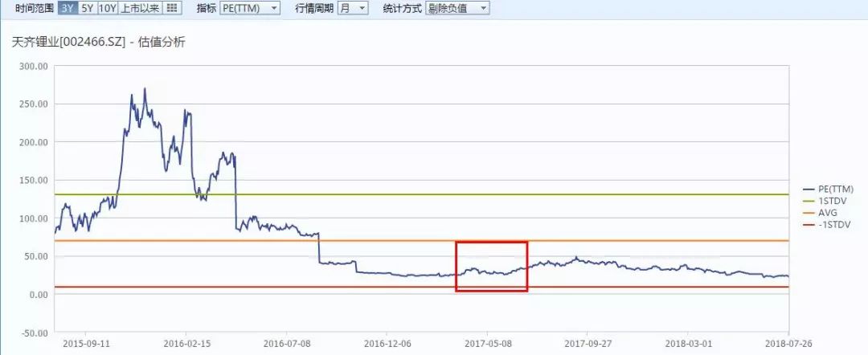868x355 pixels.
Task: Click the 200.00 y-axis label
Action: tap(35, 142)
